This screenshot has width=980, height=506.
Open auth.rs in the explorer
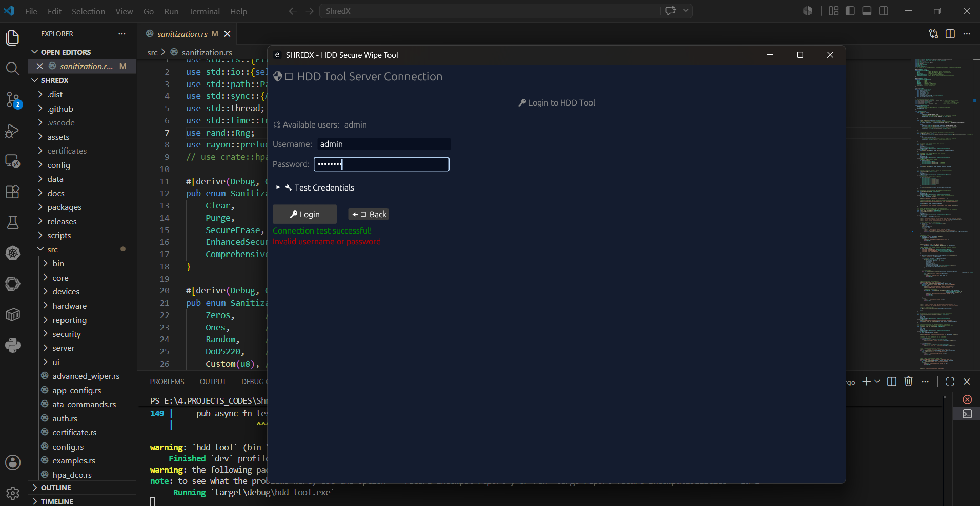(83, 418)
